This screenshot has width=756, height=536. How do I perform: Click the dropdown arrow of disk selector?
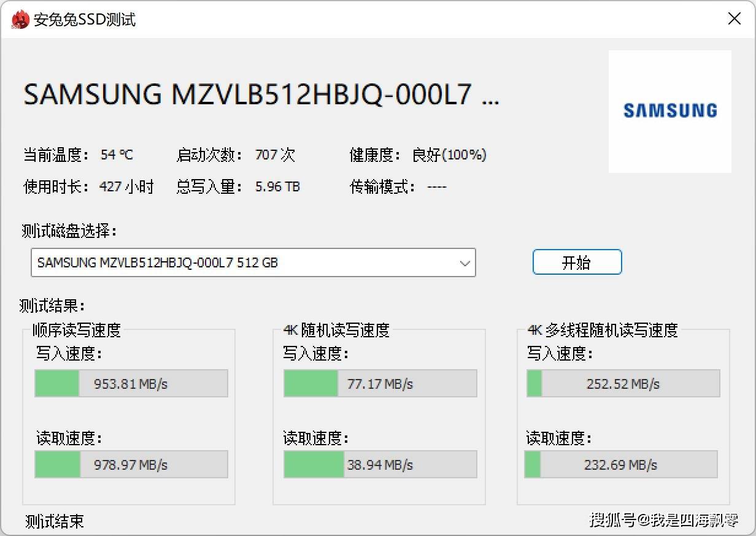(465, 263)
